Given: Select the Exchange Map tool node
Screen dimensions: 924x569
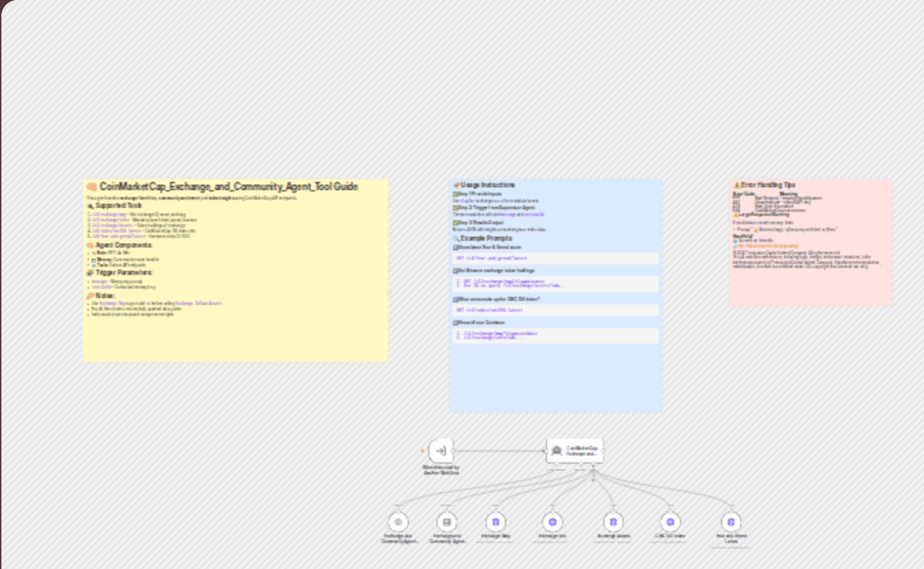Looking at the screenshot, I should [496, 522].
